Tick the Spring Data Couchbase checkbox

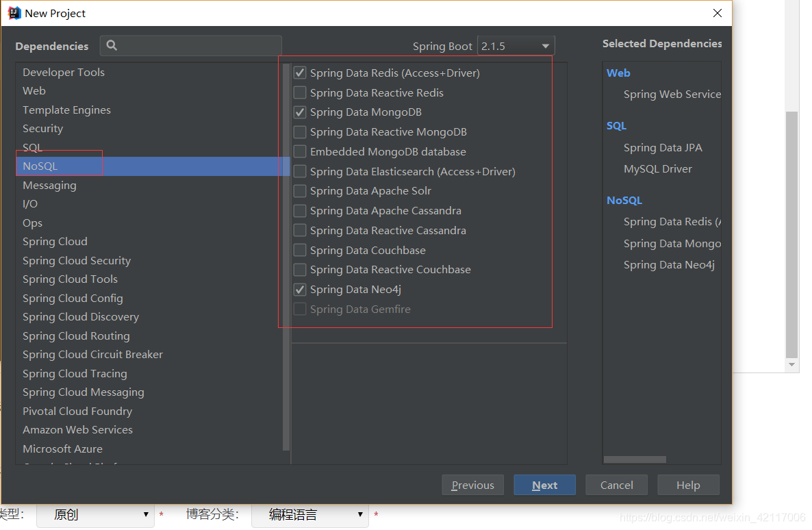click(300, 250)
